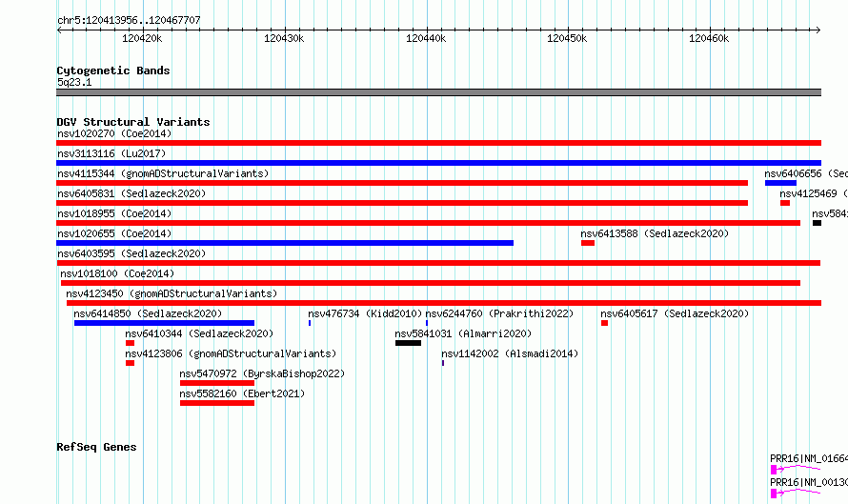Click the 120420k ruler tick label
Screen dimensions: 848x504
point(142,38)
